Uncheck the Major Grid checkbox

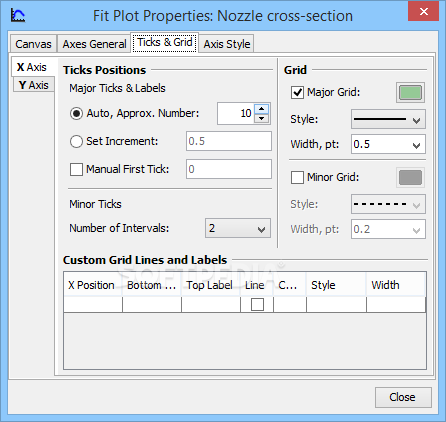click(x=297, y=92)
